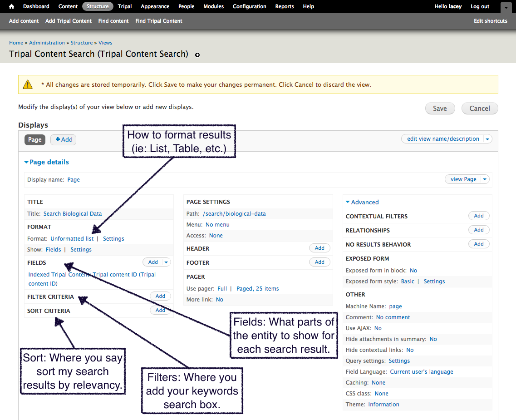The image size is (516, 420).
Task: Add a new display with +Add
Action: [x=64, y=140]
